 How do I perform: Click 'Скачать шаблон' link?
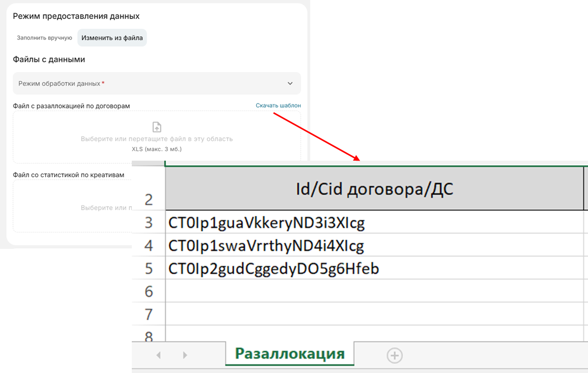278,105
